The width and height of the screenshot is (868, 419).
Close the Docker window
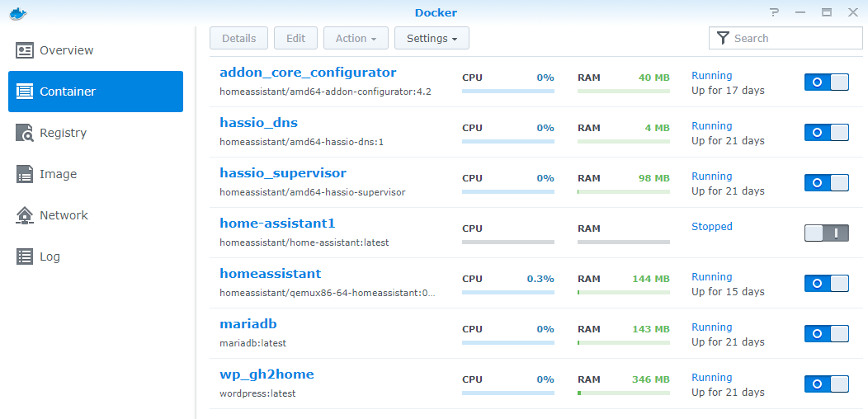click(x=853, y=12)
